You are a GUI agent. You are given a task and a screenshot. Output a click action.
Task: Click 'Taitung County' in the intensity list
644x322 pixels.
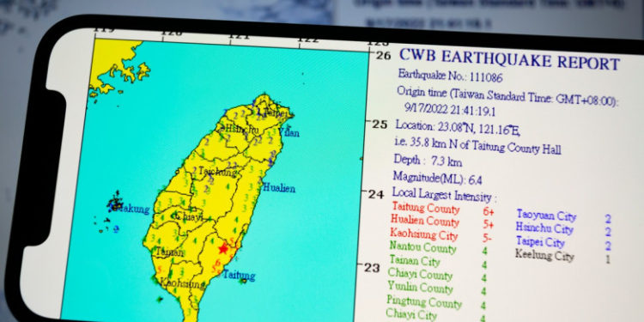(426, 208)
